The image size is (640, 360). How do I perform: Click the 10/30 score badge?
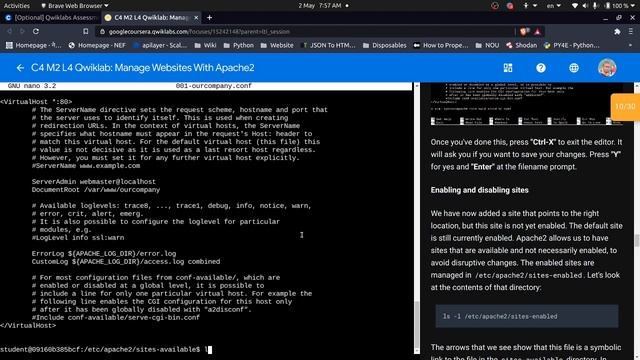(625, 107)
